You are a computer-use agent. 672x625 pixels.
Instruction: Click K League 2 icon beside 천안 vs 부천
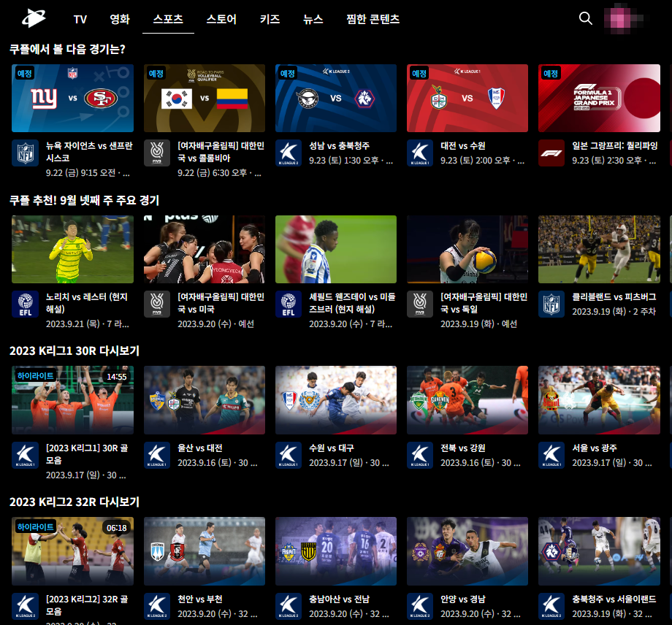click(157, 607)
